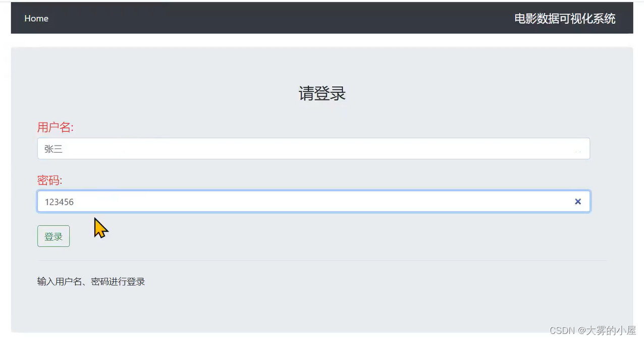Click the green 登录 login button
644x340 pixels.
[x=53, y=236]
